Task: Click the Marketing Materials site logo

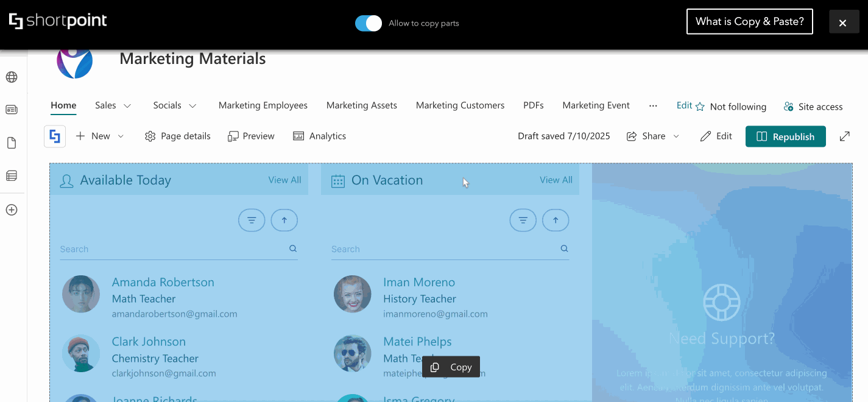Action: (x=74, y=62)
